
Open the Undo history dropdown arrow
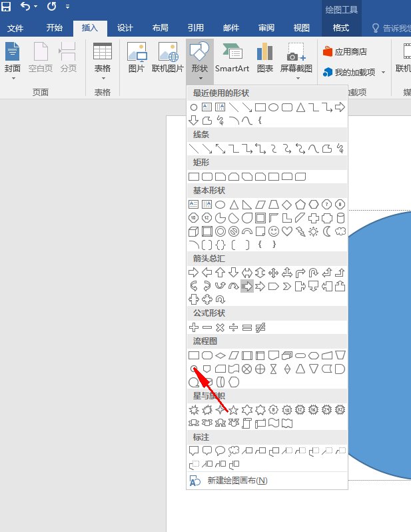[x=35, y=7]
